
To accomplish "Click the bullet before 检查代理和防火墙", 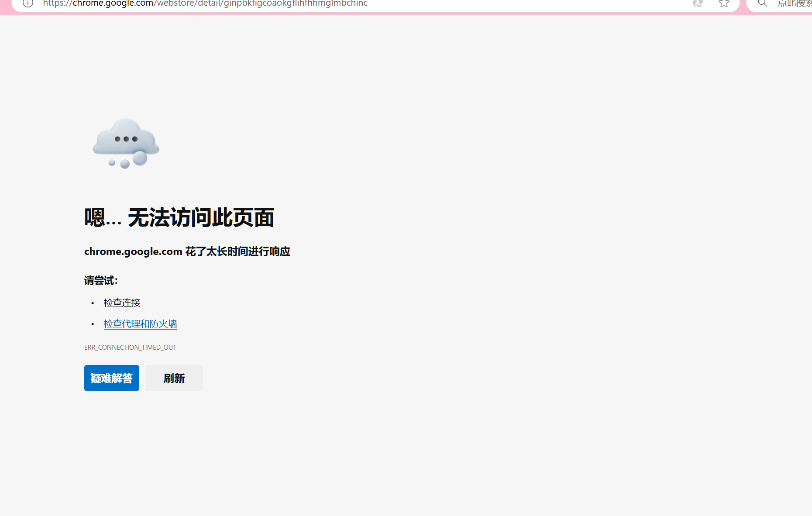I will (x=93, y=324).
